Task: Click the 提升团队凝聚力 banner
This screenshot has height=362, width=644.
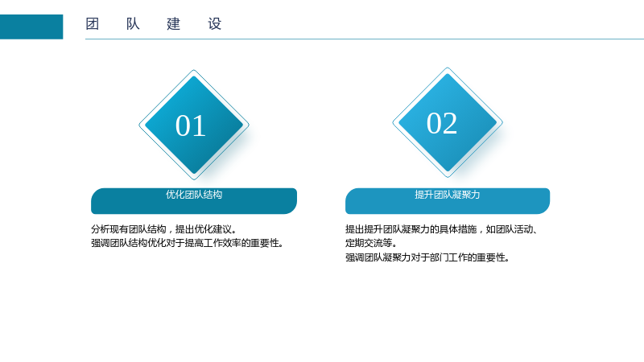Action: [448, 201]
